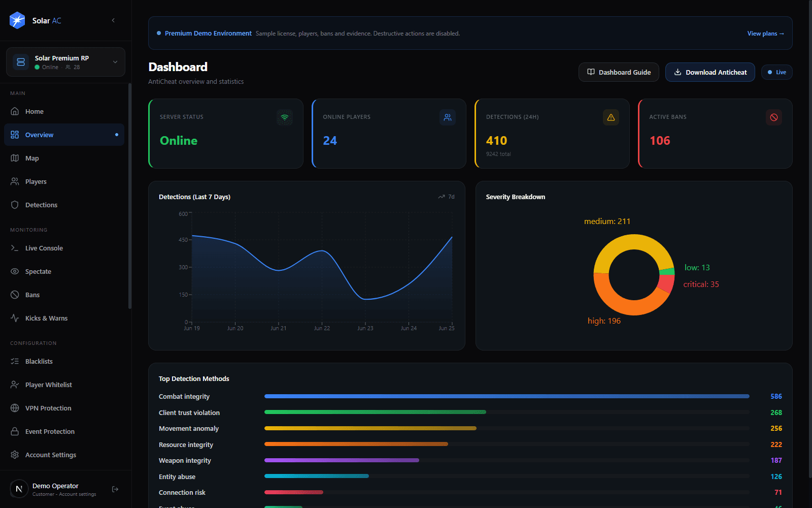Click the users icon on Online Players card
Screen dimensions: 812x508
point(448,117)
